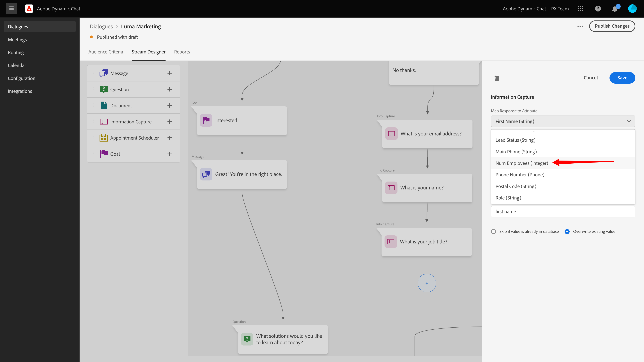The width and height of the screenshot is (644, 362).
Task: Click the Document node icon in sidebar
Action: (x=104, y=105)
